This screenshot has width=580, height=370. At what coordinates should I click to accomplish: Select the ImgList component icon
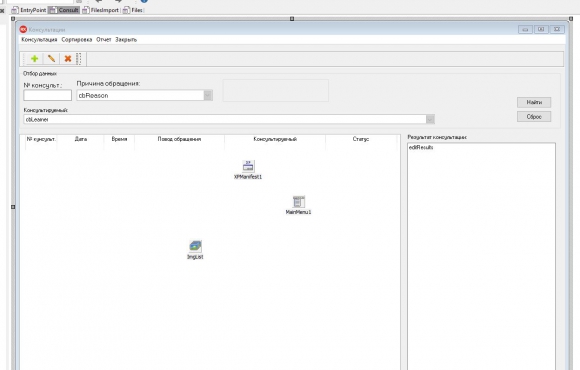[x=195, y=246]
